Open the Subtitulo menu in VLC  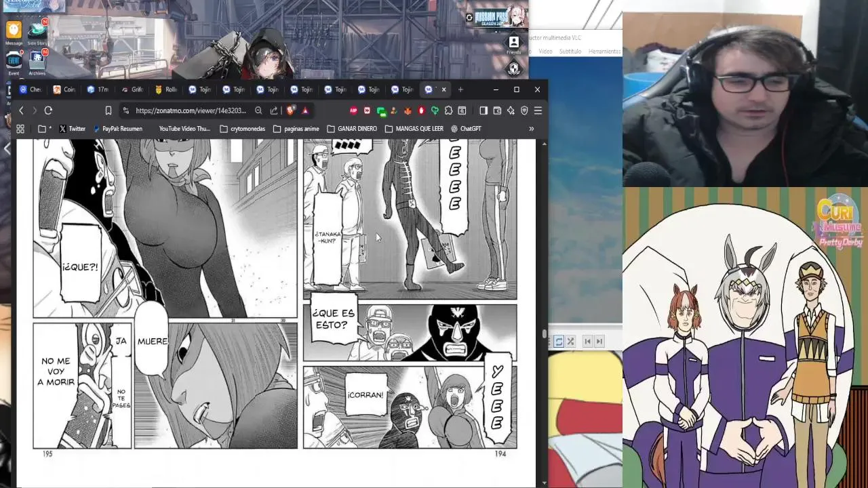tap(570, 52)
